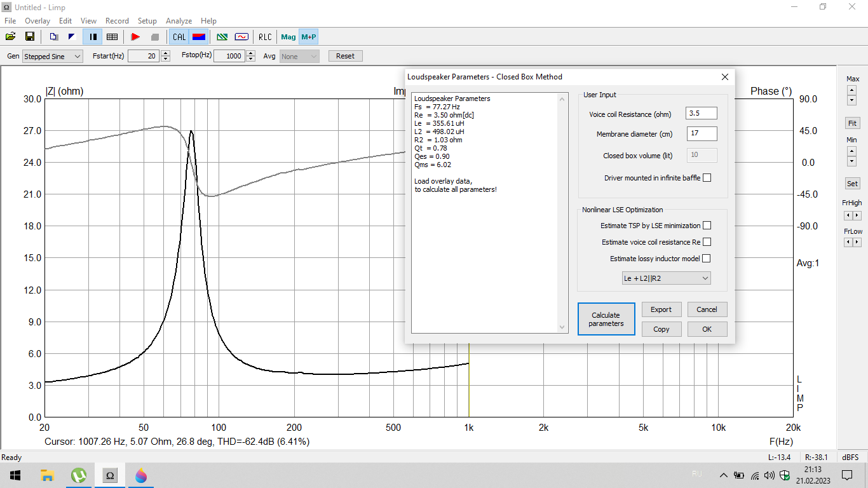Click the save floppy disk icon
Viewport: 868px width, 488px height.
coord(30,37)
